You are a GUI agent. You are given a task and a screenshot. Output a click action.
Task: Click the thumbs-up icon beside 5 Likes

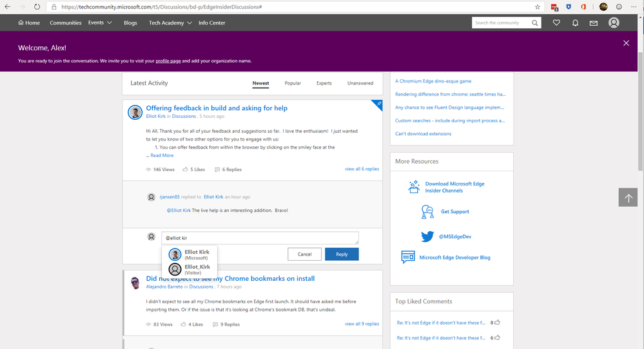(185, 169)
